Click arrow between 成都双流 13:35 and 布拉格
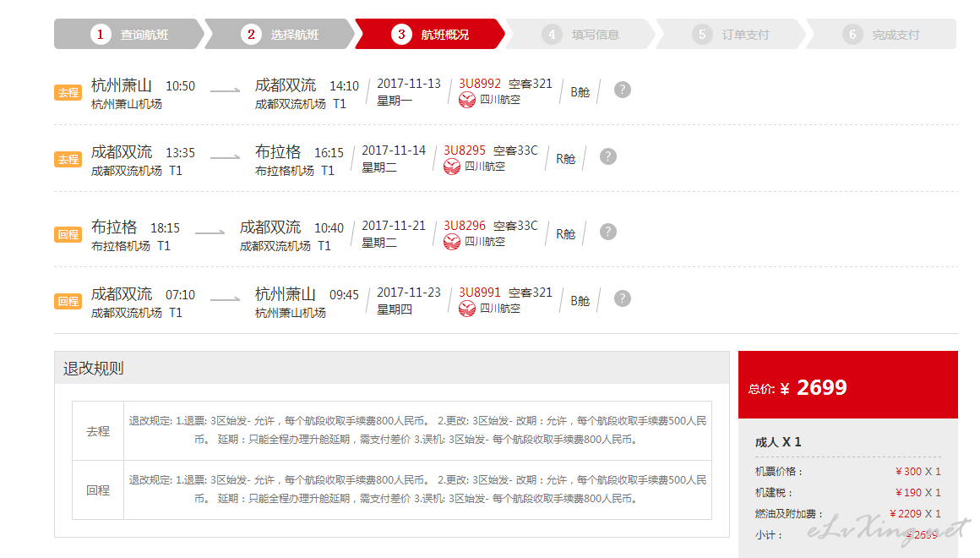 (x=225, y=157)
